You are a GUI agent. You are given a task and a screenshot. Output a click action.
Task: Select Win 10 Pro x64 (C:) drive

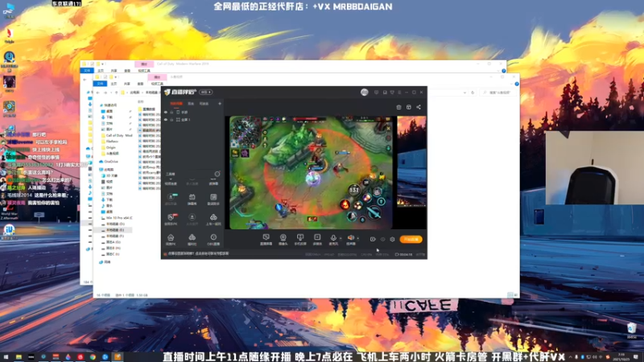pos(117,218)
